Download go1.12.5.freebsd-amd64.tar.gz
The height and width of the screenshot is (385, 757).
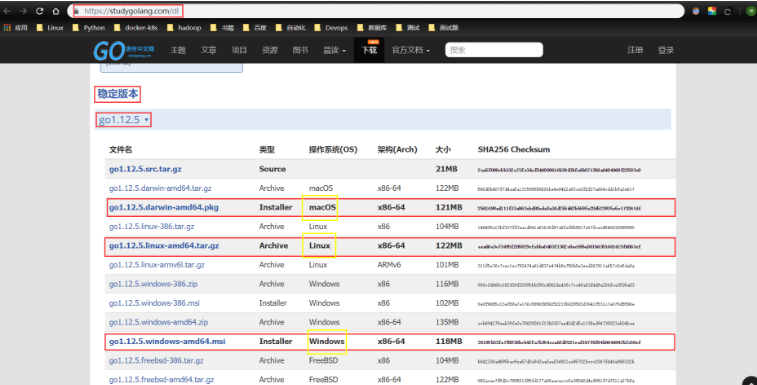(162, 380)
